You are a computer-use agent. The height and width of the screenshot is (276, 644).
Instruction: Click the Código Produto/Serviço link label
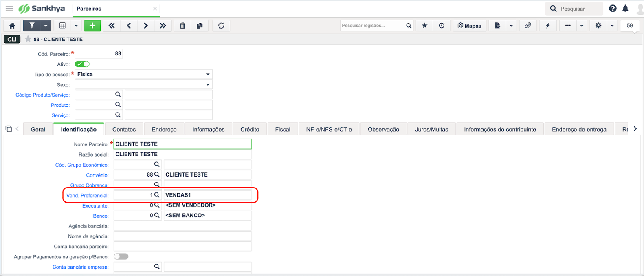coord(43,95)
